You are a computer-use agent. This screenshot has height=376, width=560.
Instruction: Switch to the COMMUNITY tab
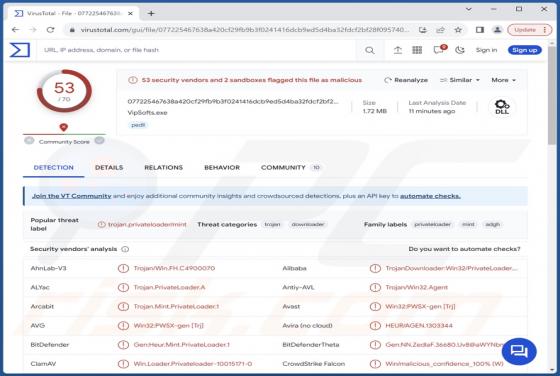(290, 167)
